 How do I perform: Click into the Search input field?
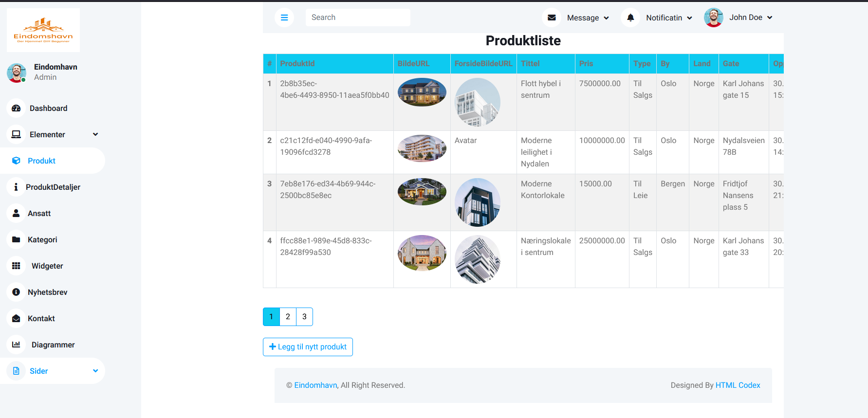(358, 18)
